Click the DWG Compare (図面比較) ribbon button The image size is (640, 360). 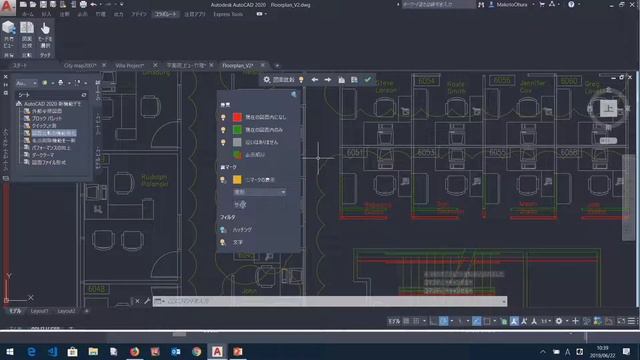click(x=27, y=35)
